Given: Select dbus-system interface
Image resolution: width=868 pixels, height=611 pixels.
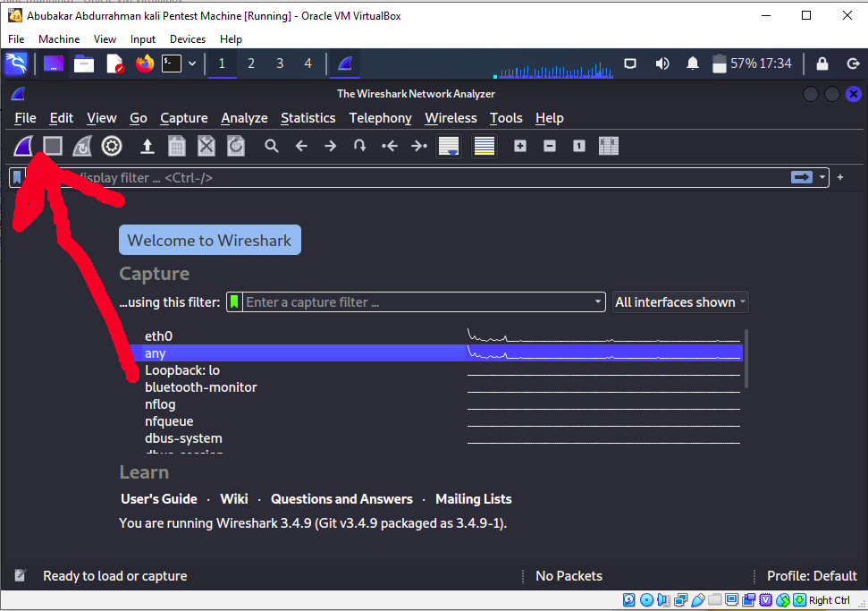Looking at the screenshot, I should tap(437, 438).
